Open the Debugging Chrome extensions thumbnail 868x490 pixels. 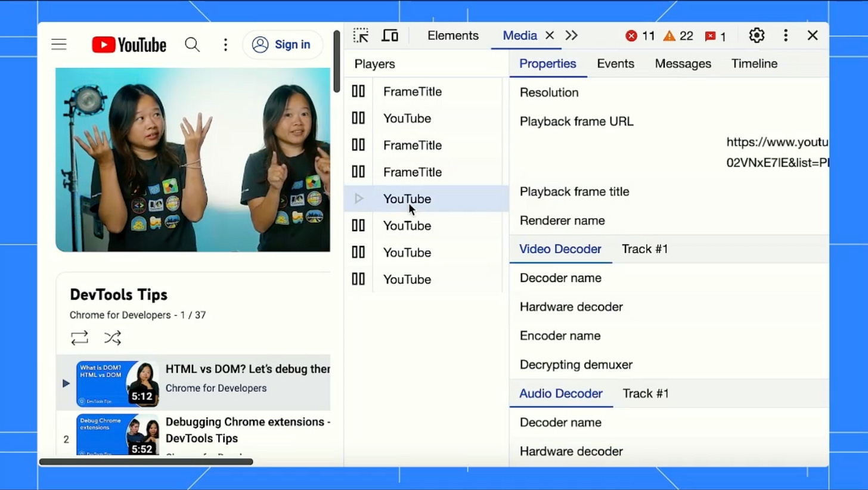click(117, 435)
